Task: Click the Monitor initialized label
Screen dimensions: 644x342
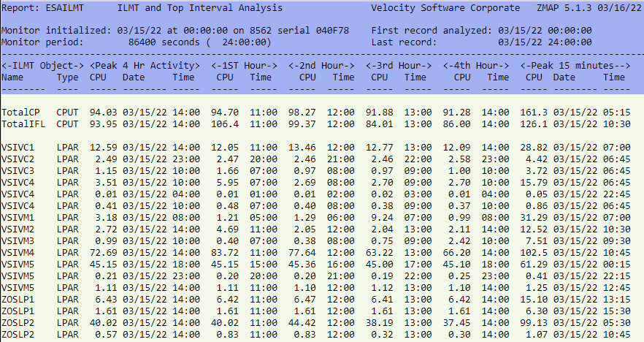Action: coord(55,31)
